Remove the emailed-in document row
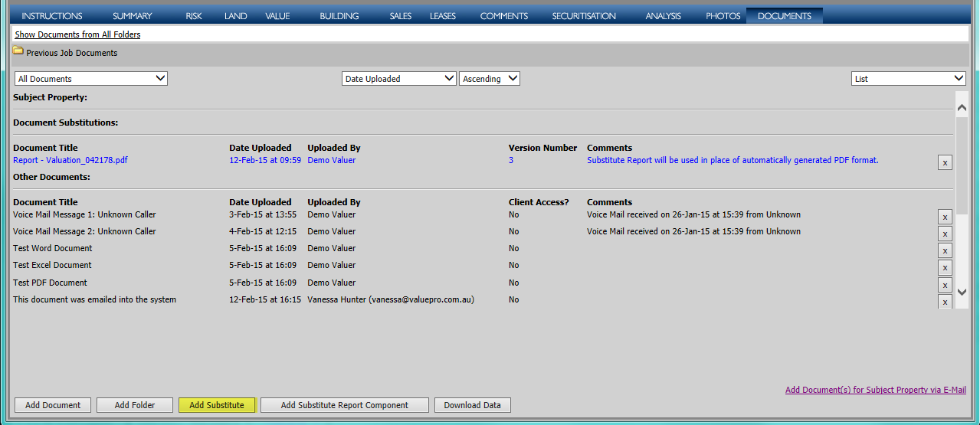Screen dimensions: 980x425 point(945,302)
